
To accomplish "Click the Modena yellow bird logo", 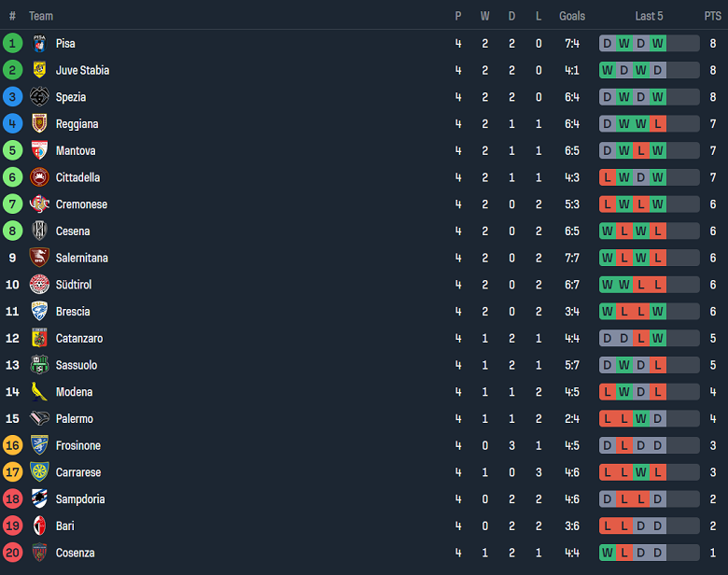I will click(39, 392).
